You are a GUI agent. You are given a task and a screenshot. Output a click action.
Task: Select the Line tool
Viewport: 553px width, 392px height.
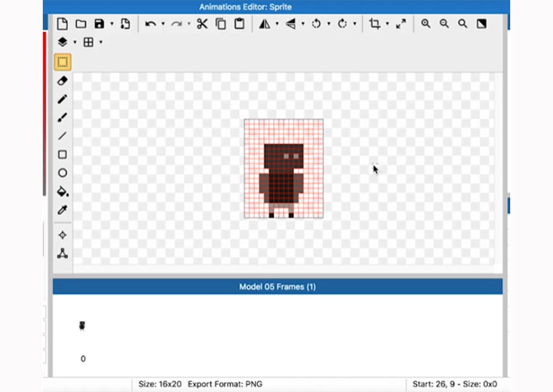tap(62, 136)
